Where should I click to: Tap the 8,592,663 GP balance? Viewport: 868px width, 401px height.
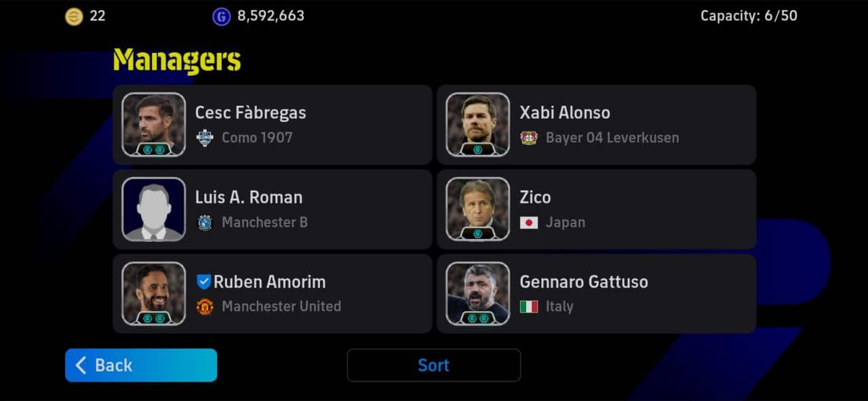click(271, 16)
